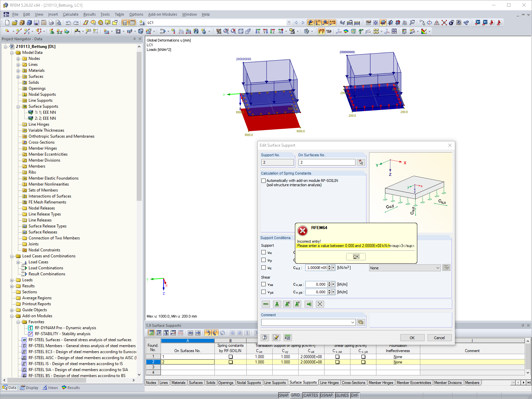Viewport: 532px width, 399px height.
Task: Click the hatched surface support type icon
Action: [x=266, y=304]
